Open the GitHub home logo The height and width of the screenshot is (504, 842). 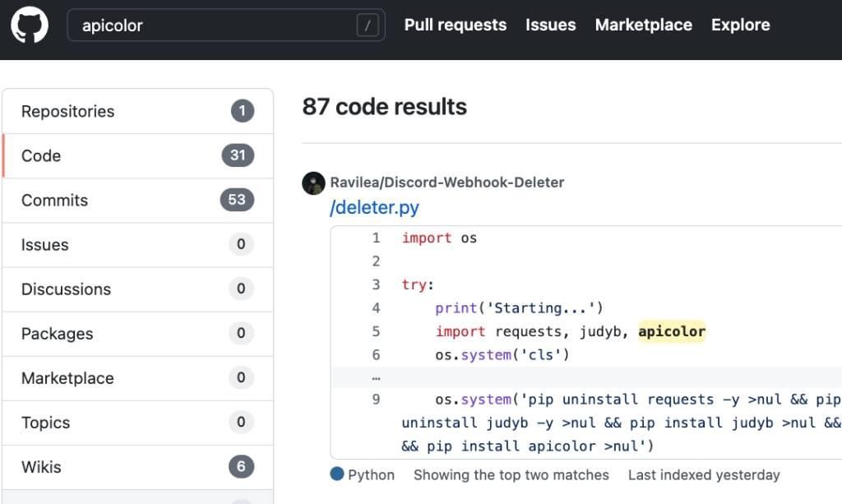coord(30,25)
